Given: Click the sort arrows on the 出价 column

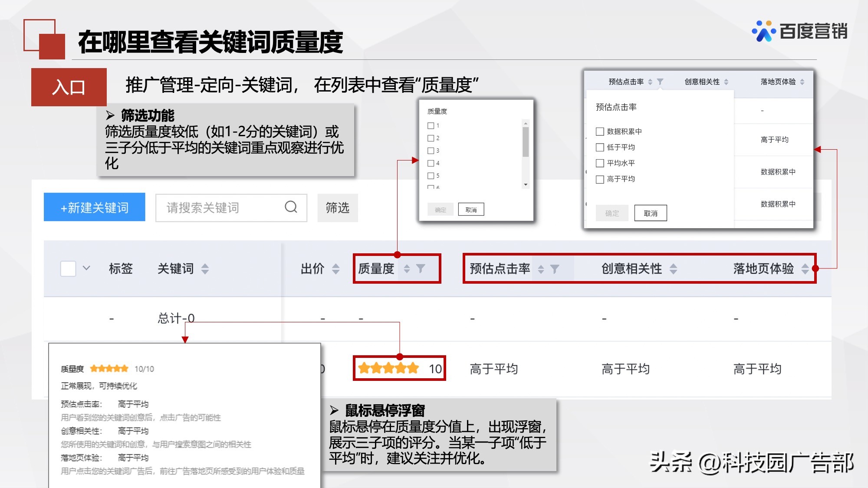Looking at the screenshot, I should [x=335, y=269].
